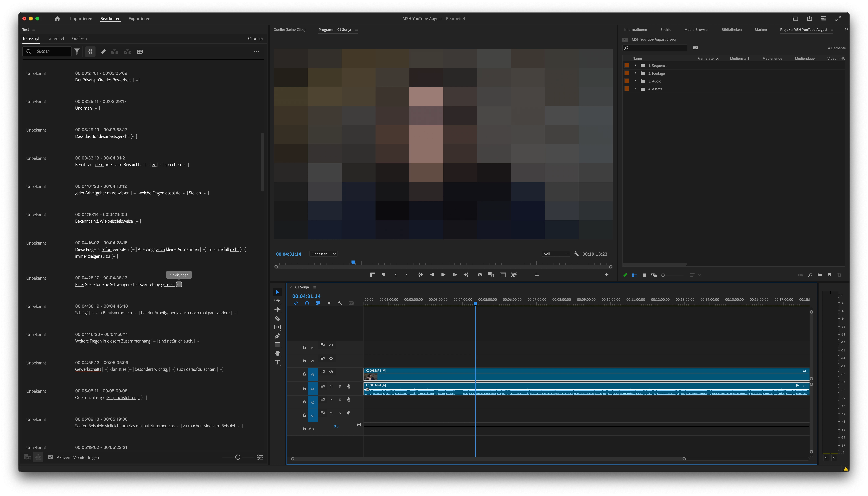This screenshot has height=496, width=868.
Task: Select the Type tool
Action: [277, 362]
